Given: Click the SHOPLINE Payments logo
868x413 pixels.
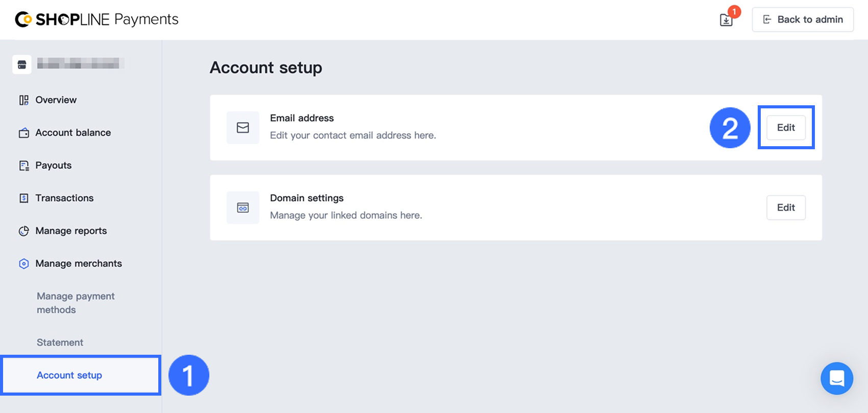Looking at the screenshot, I should 97,19.
